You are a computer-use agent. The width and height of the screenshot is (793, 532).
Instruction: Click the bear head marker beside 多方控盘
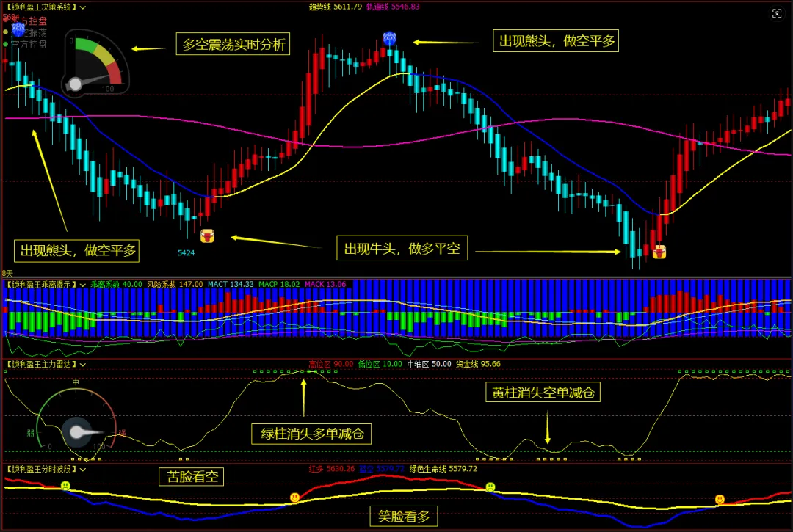tap(18, 29)
